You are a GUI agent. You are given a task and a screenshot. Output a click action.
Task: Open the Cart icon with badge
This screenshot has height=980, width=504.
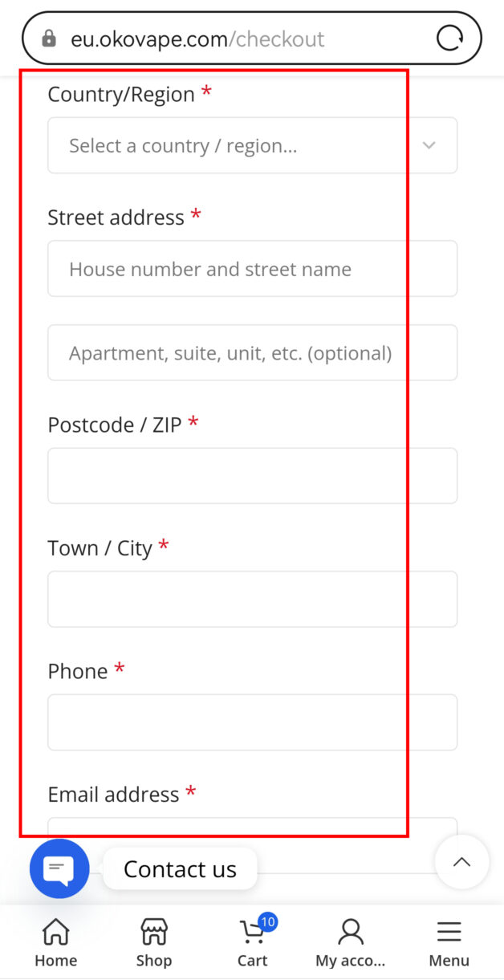pos(252,933)
